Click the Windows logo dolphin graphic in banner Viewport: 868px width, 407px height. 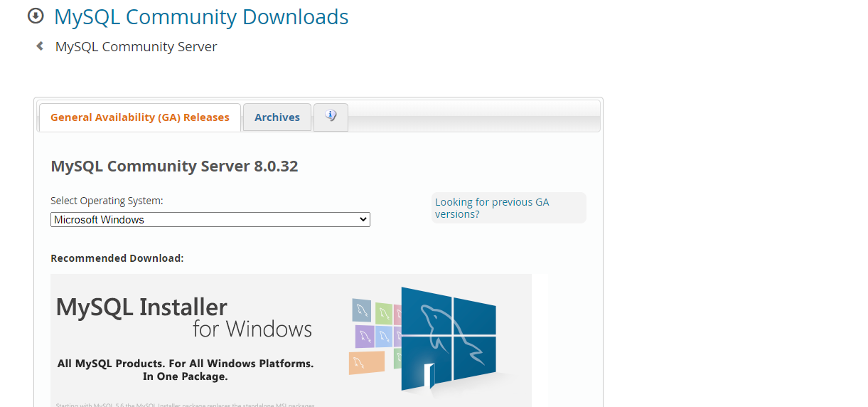coord(448,339)
